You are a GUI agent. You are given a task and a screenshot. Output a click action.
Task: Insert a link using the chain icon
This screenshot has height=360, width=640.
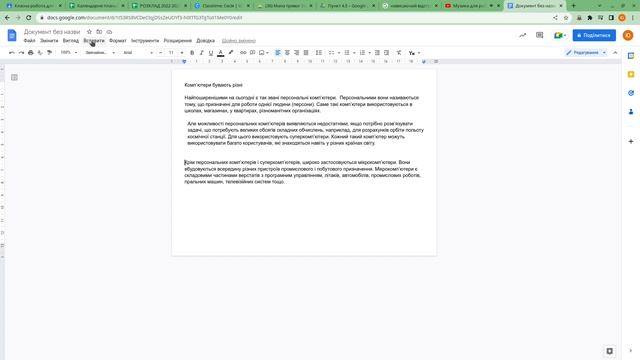tap(243, 53)
